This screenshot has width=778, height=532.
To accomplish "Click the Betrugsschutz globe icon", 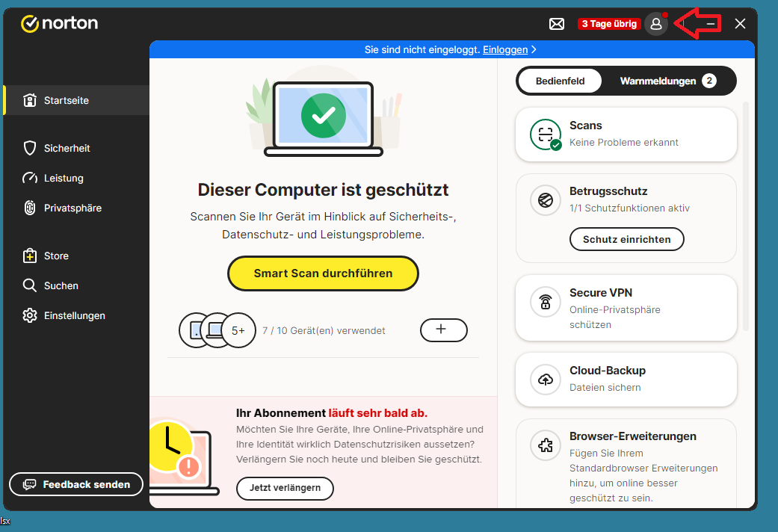I will (546, 200).
